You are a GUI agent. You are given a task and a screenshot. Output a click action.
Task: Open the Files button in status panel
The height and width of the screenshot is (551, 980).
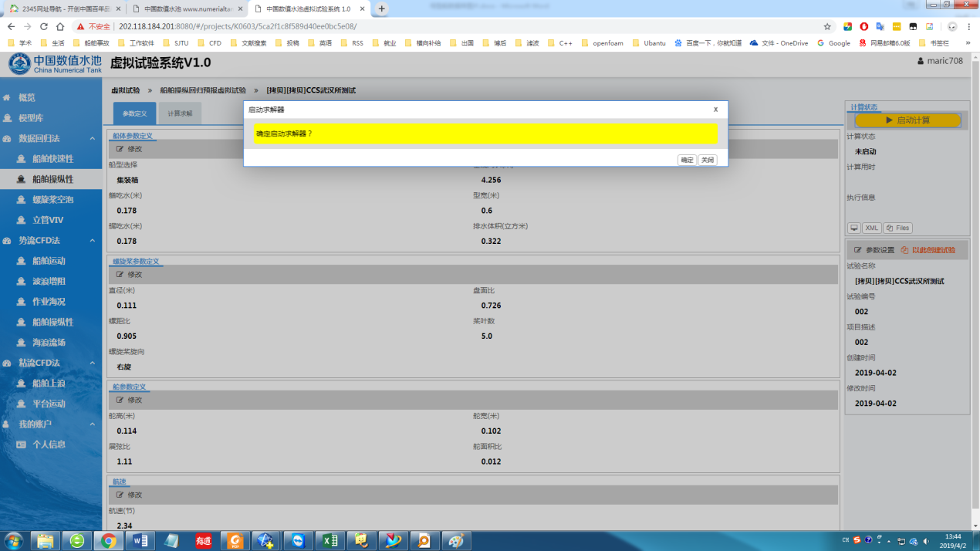[x=898, y=228]
